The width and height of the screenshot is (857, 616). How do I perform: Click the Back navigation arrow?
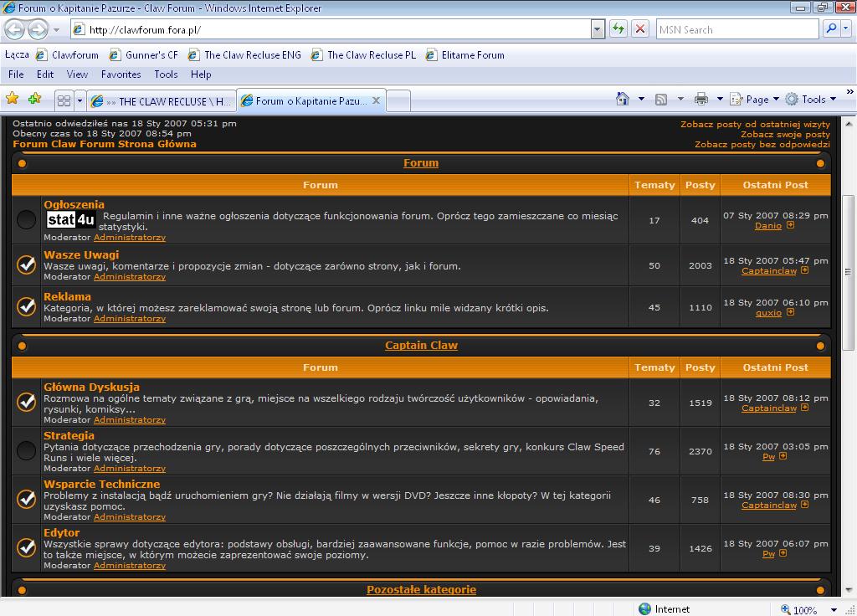[15, 29]
